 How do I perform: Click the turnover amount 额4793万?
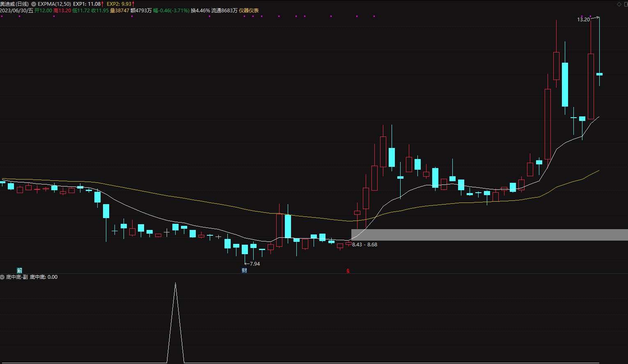(141, 11)
